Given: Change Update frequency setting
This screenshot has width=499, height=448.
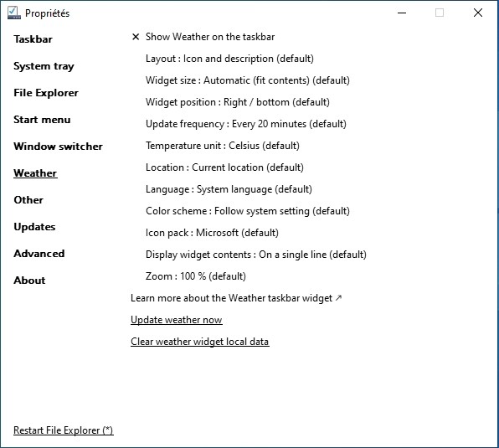Looking at the screenshot, I should click(246, 124).
